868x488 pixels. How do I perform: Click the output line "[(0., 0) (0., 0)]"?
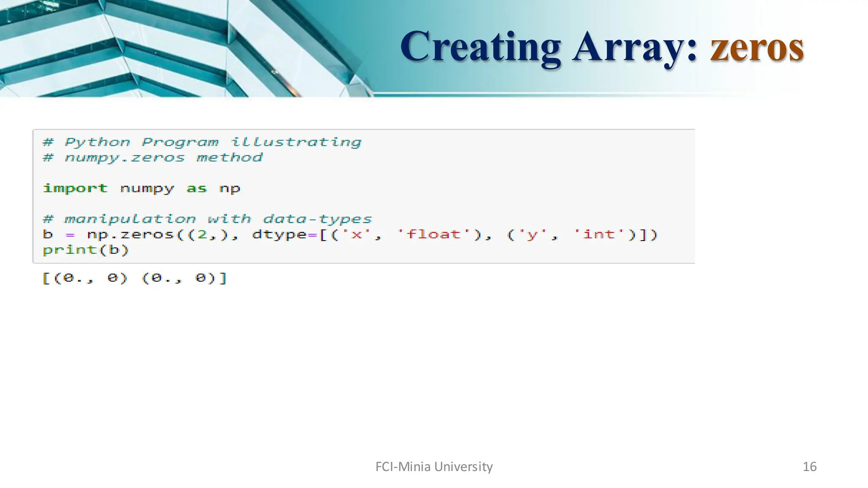(135, 278)
